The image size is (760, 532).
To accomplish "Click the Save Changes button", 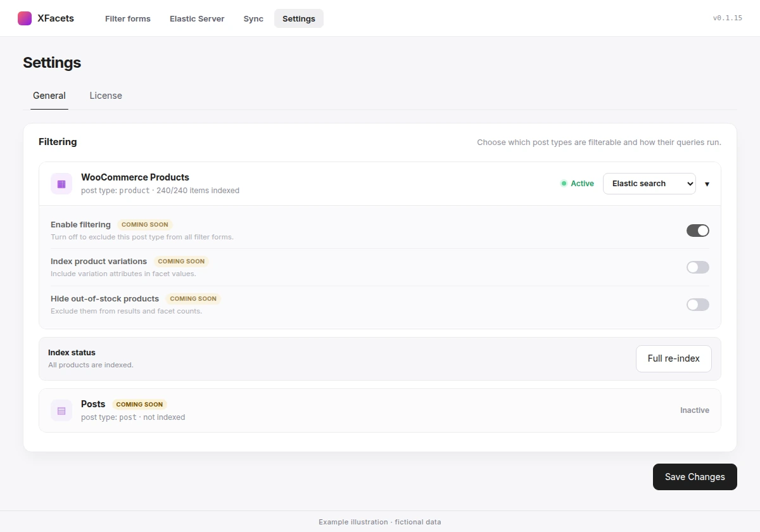I will click(x=695, y=477).
